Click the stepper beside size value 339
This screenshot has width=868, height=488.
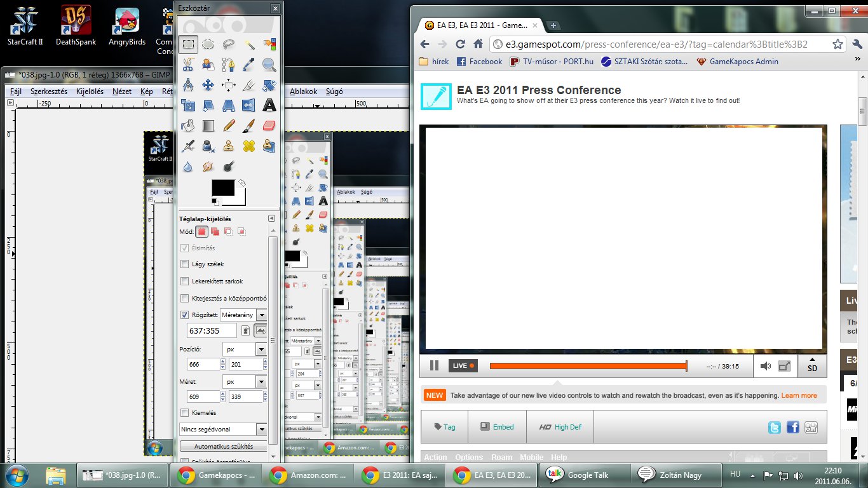(x=265, y=396)
